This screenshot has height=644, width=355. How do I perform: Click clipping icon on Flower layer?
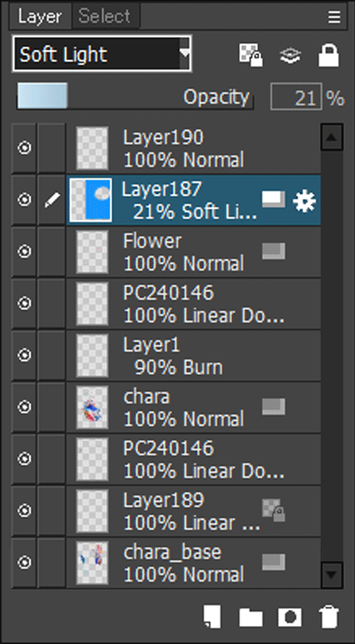click(x=274, y=251)
